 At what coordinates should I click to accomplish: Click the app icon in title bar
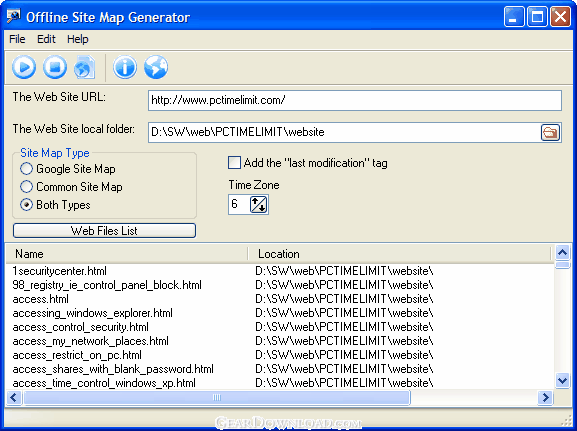(x=14, y=16)
